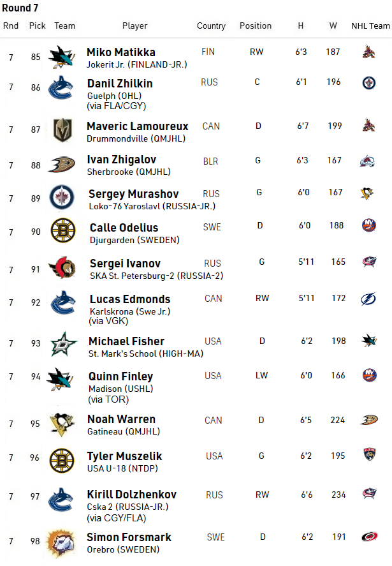Open Kirill Dolzhenkov's player link
This screenshot has width=392, height=566.
tap(132, 495)
